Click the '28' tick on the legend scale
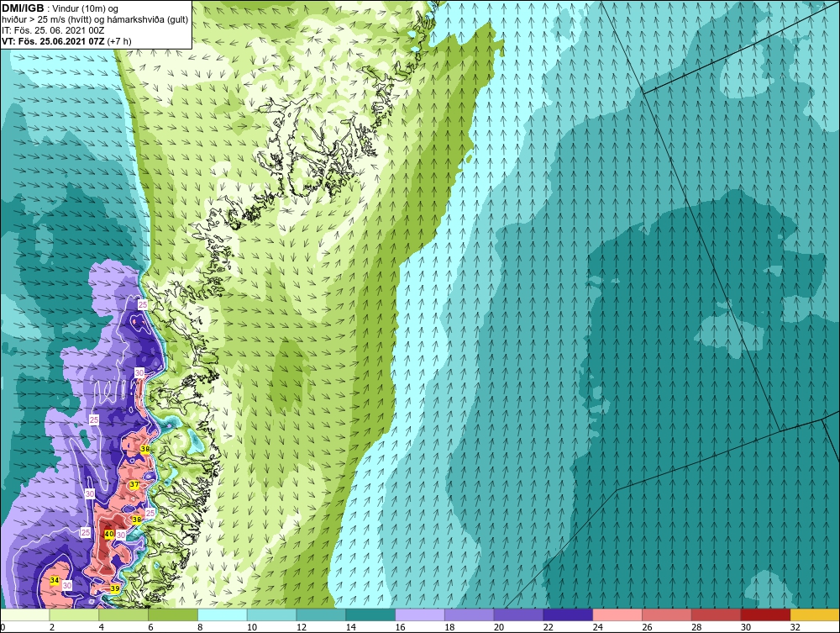 tap(696, 627)
